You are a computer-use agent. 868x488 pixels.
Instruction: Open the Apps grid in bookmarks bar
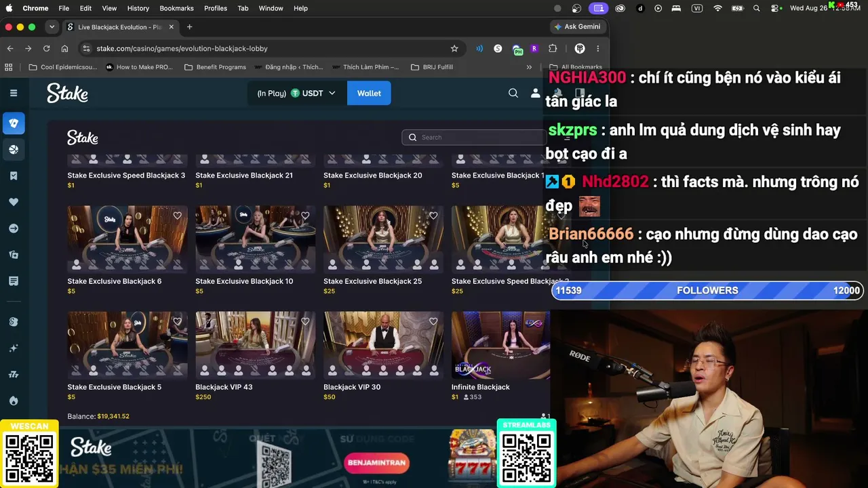9,67
